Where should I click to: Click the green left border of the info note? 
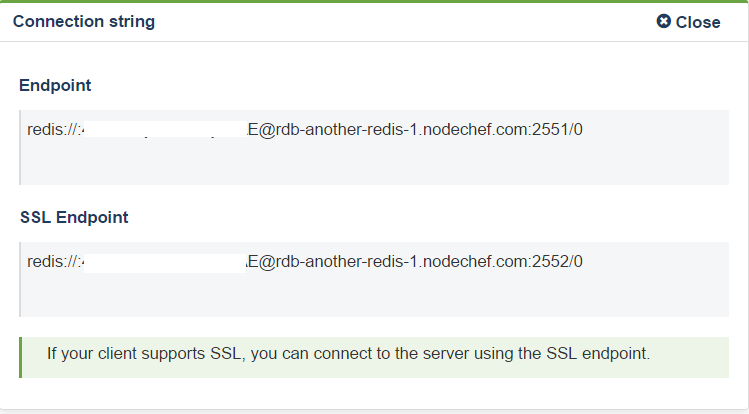[x=20, y=357]
